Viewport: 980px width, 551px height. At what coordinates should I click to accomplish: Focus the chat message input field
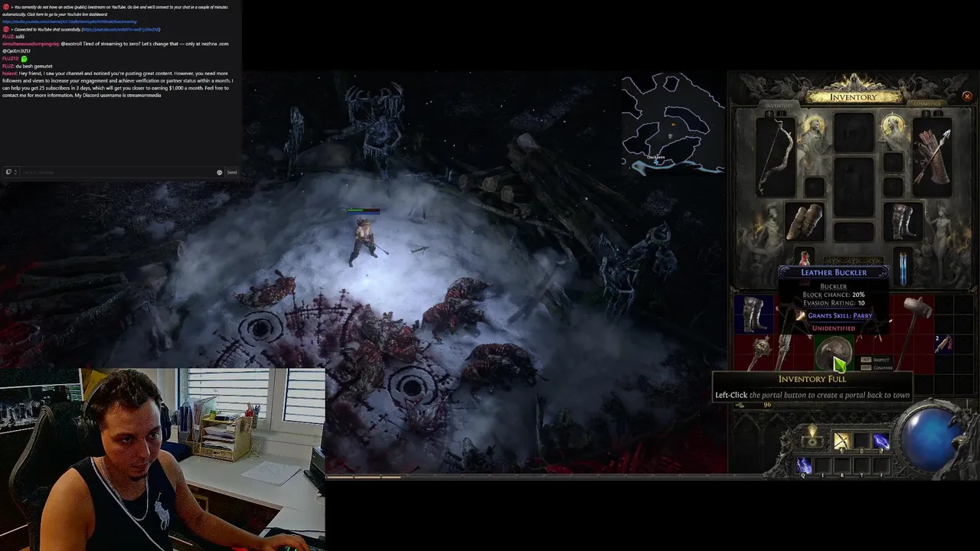tap(116, 172)
